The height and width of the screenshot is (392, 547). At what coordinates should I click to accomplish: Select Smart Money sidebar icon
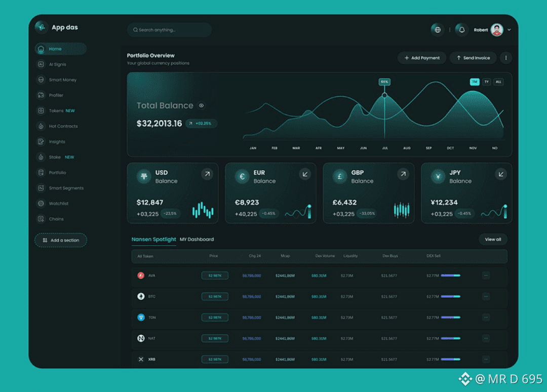[x=41, y=80]
